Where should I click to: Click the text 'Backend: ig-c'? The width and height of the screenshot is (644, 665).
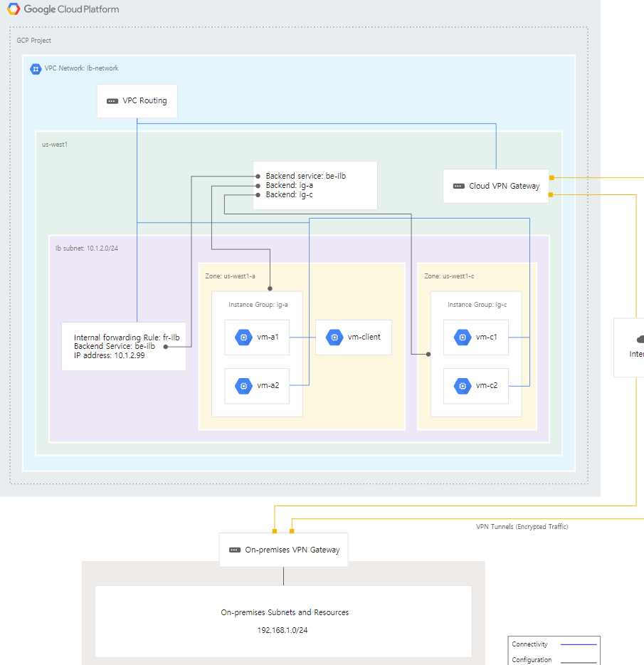coord(289,194)
